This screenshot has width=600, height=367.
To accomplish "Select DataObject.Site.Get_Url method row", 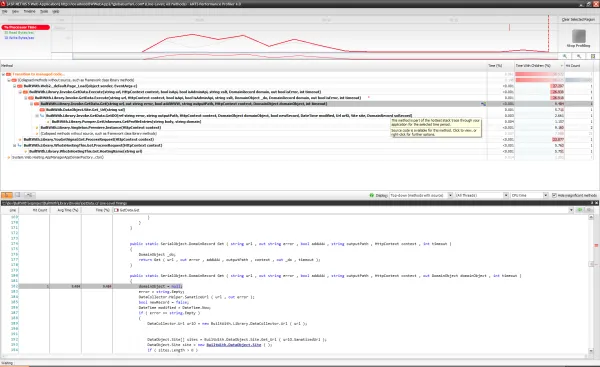I will (86, 110).
